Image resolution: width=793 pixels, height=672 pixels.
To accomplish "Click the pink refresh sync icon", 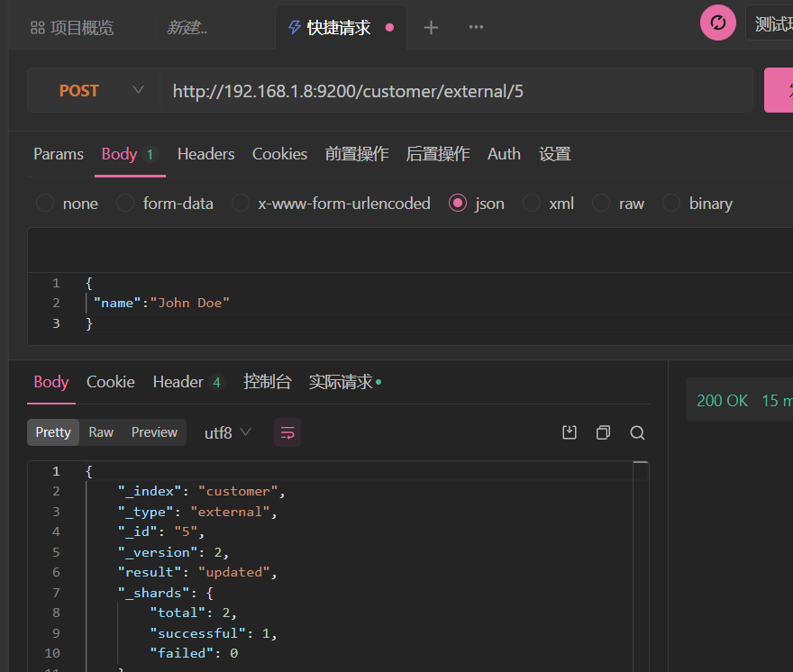I will [718, 23].
